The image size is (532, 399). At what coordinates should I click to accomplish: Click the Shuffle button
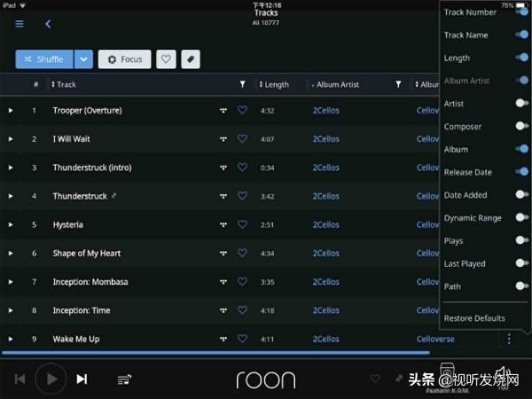click(x=44, y=59)
